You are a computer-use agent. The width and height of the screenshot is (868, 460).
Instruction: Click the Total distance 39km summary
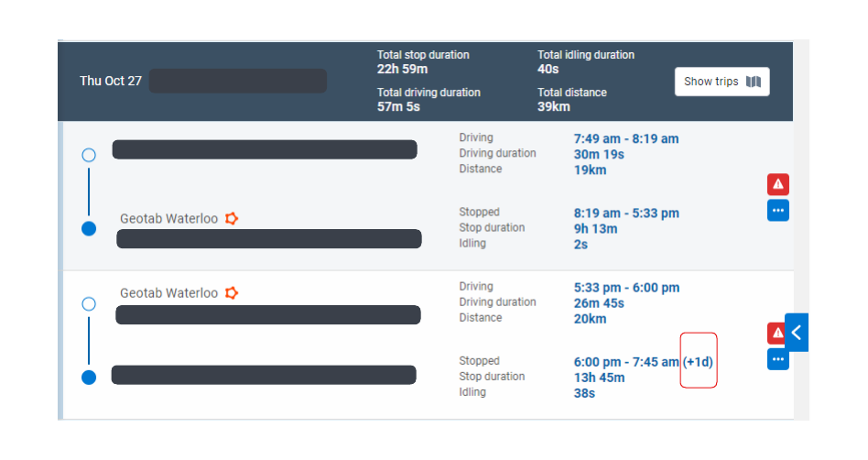pyautogui.click(x=571, y=99)
